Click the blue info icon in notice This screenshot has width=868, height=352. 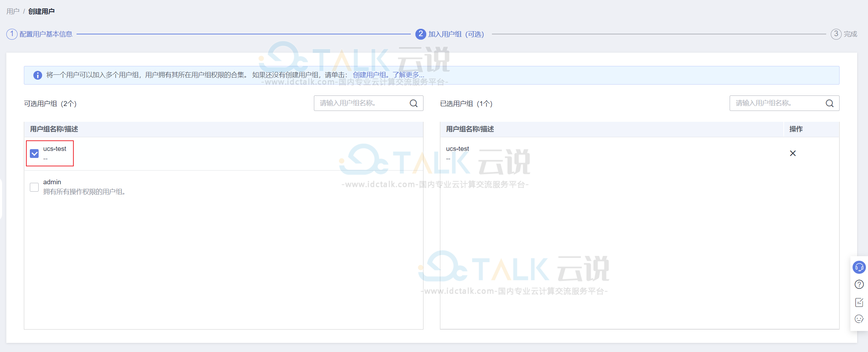pos(38,75)
